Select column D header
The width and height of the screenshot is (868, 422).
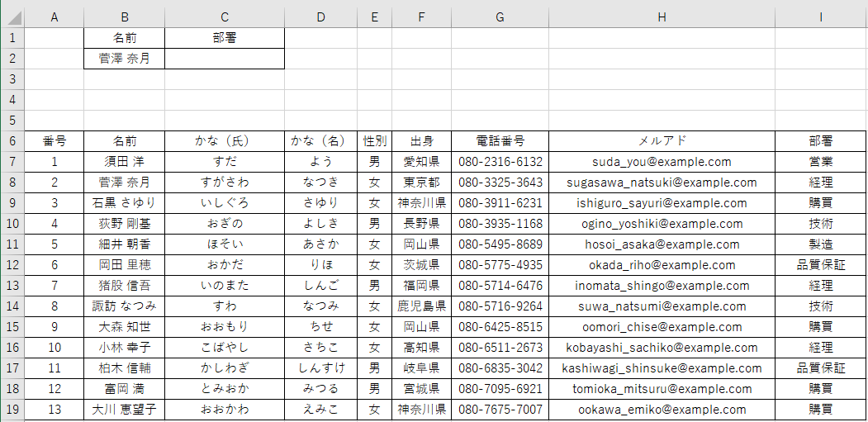tap(321, 17)
